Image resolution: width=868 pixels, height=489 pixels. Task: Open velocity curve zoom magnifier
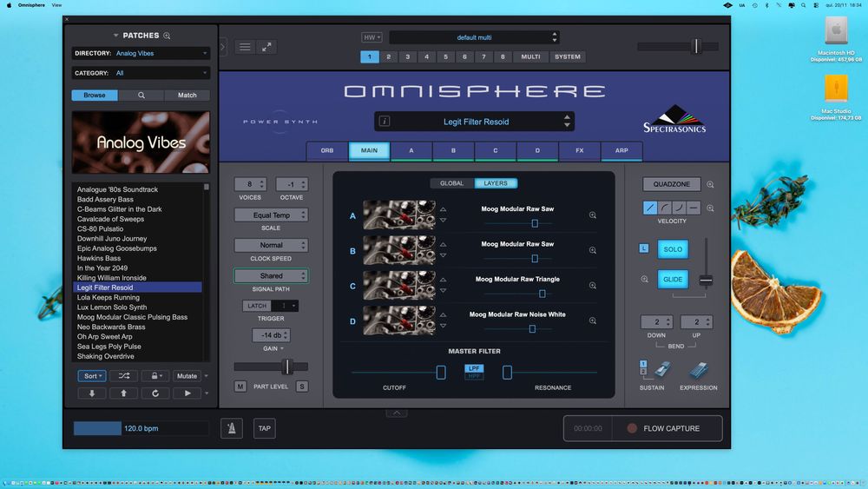[710, 208]
